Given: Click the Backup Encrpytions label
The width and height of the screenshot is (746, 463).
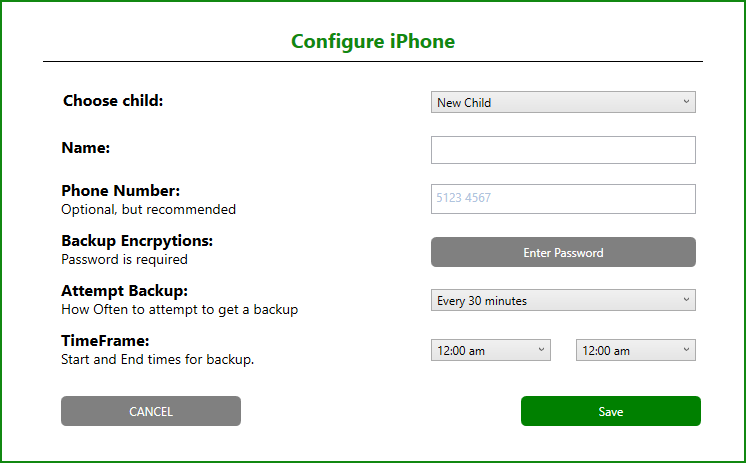Looking at the screenshot, I should pyautogui.click(x=137, y=241).
